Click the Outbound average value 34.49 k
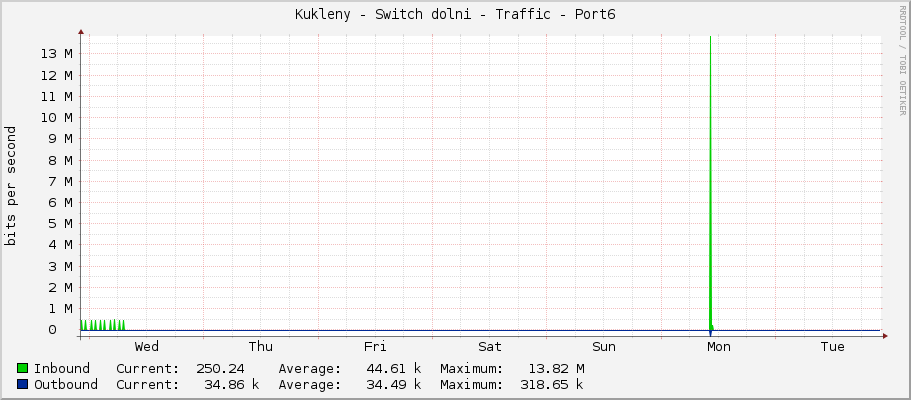Screen dimensions: 911x400 click(393, 384)
